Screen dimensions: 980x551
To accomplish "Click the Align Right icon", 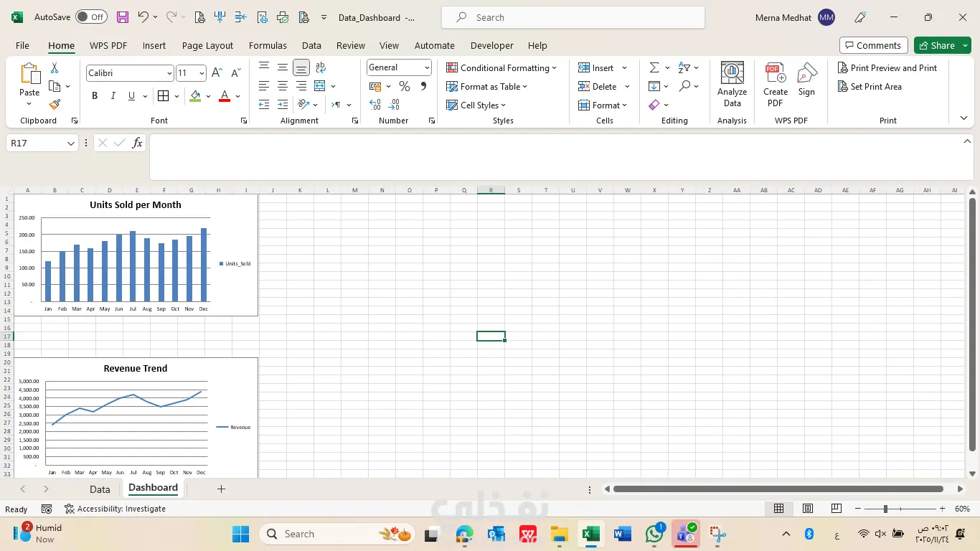I will (x=301, y=87).
